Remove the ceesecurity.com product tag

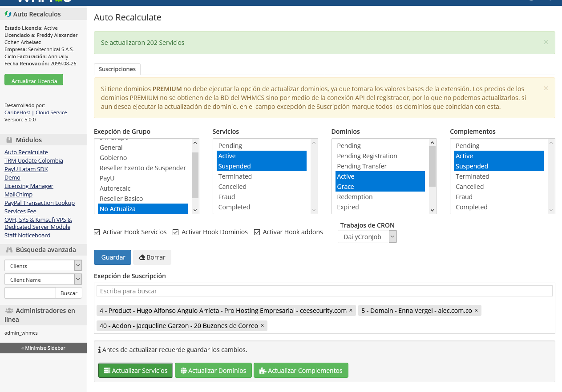click(x=351, y=310)
